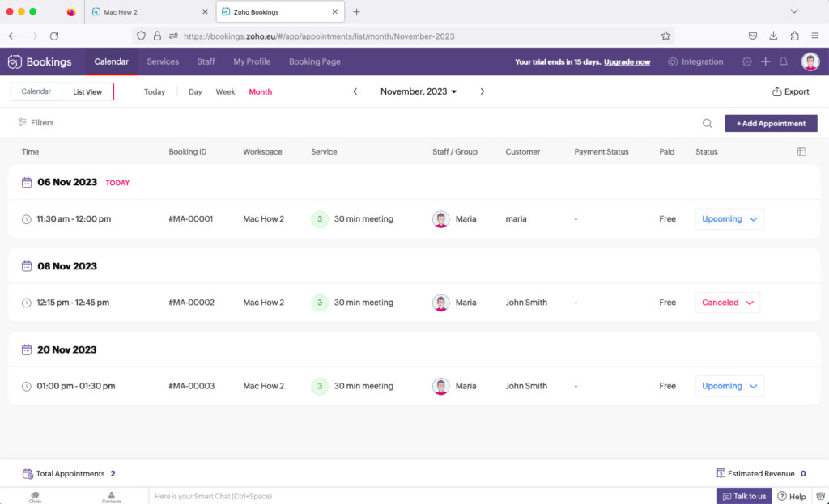Go to the Booking Page tab
The image size is (829, 504).
click(314, 62)
